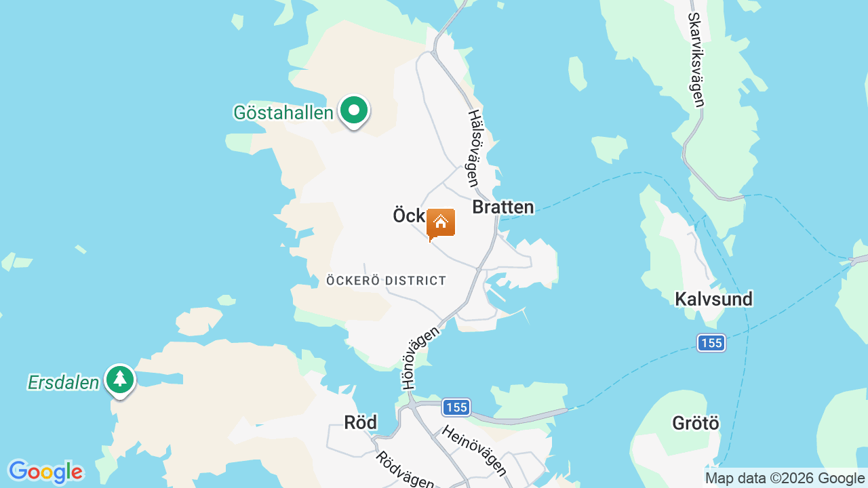Click the Röd place label

coord(360,422)
